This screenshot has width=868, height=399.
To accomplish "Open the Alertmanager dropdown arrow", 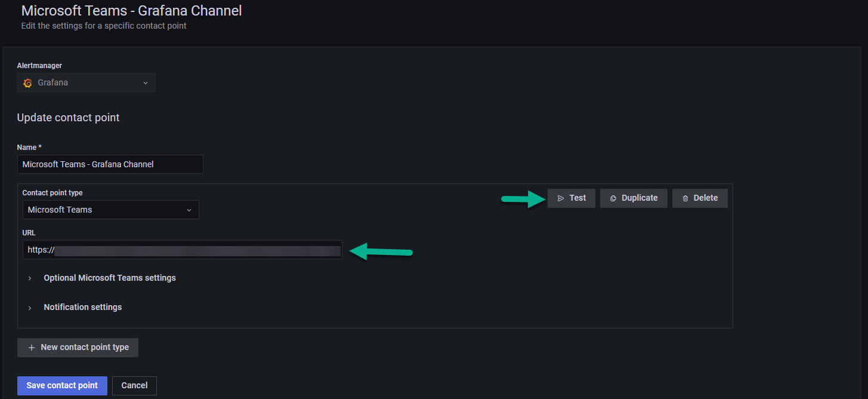I will click(x=145, y=83).
